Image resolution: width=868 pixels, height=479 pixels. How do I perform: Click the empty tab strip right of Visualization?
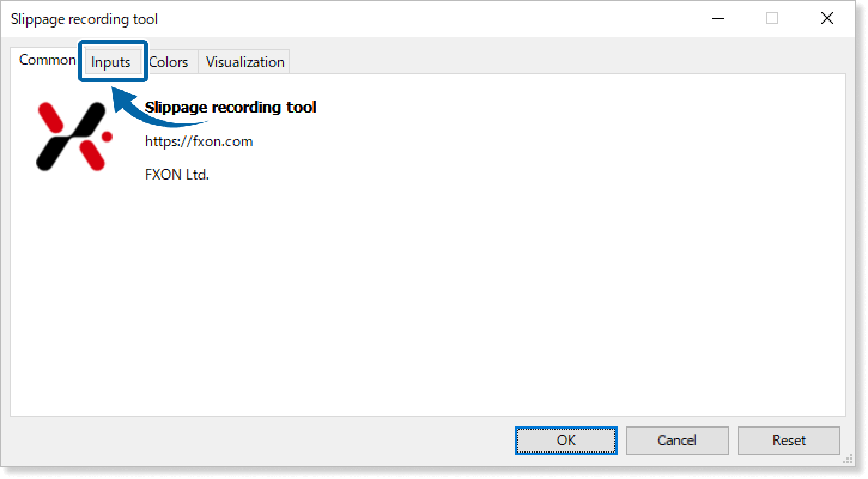click(539, 62)
